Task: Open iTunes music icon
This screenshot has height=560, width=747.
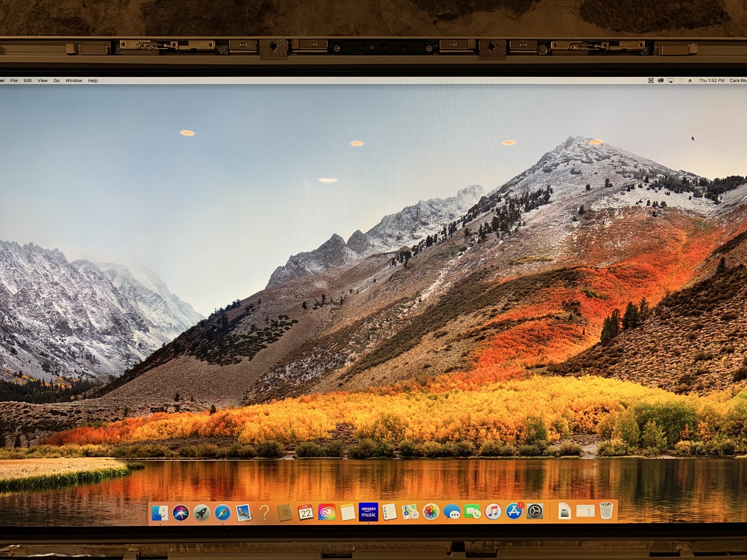Action: (x=493, y=511)
